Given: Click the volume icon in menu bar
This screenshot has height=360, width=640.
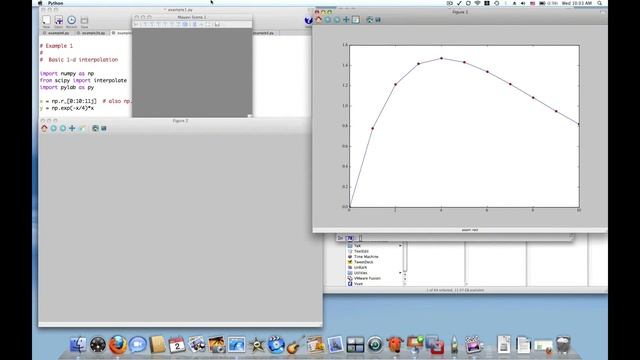Looking at the screenshot, I should (x=523, y=3).
